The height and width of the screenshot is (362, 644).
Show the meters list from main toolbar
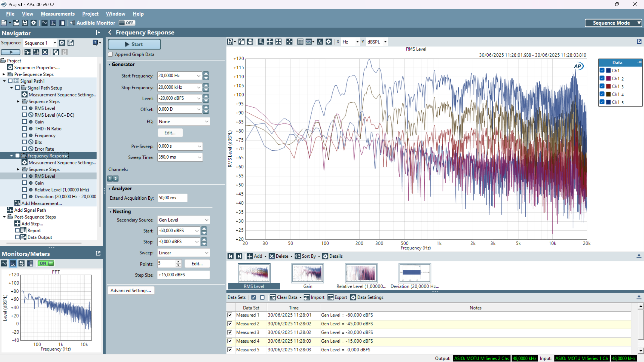tap(62, 23)
